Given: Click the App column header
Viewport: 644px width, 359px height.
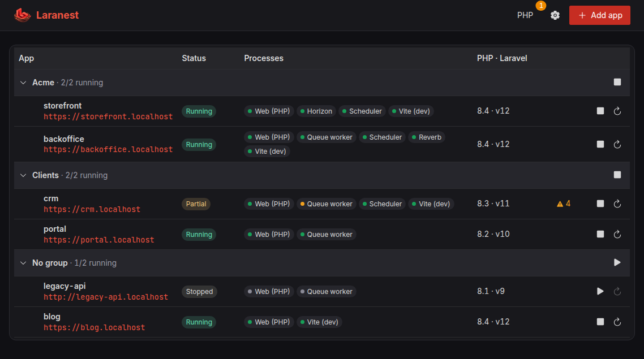Looking at the screenshot, I should [x=26, y=58].
